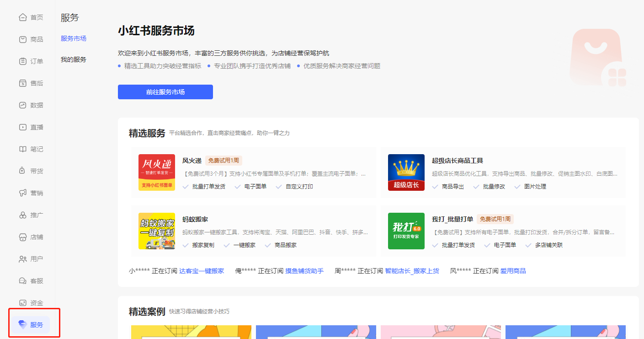Open the 数据 chart icon

[x=23, y=105]
